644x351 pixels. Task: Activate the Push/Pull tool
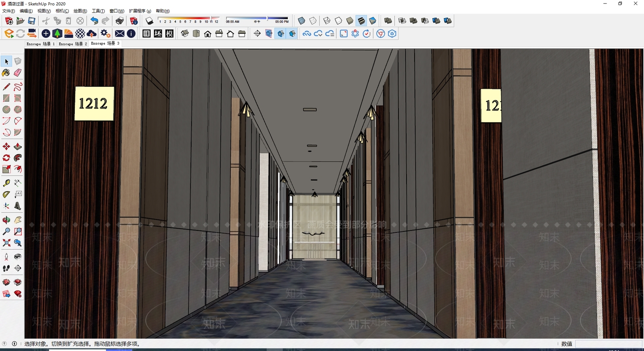pos(18,146)
